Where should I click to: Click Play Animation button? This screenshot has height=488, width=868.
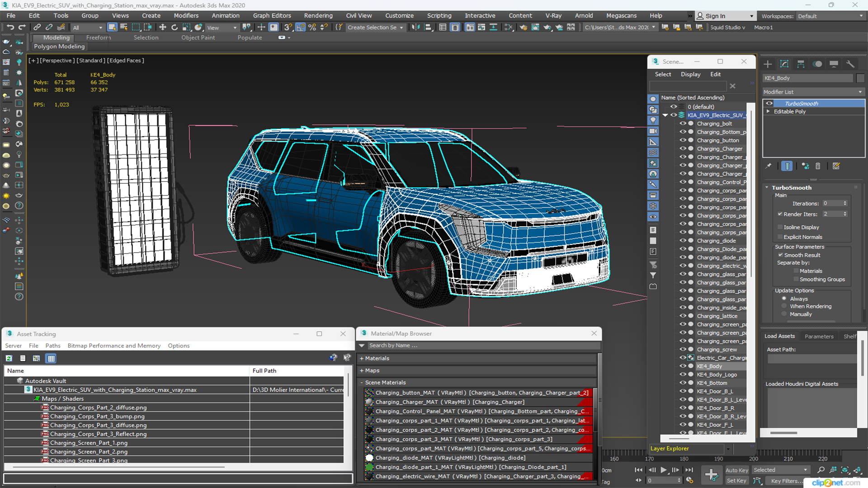pyautogui.click(x=663, y=470)
